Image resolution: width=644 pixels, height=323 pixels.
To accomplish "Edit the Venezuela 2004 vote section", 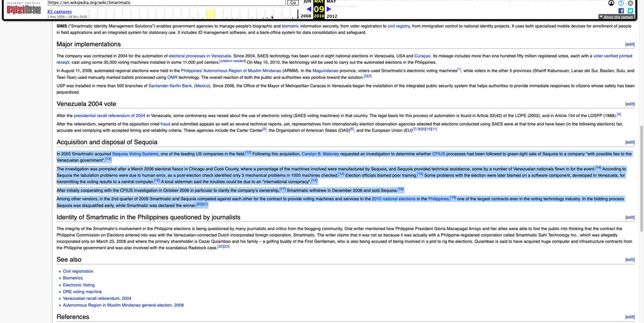I will coord(630,104).
